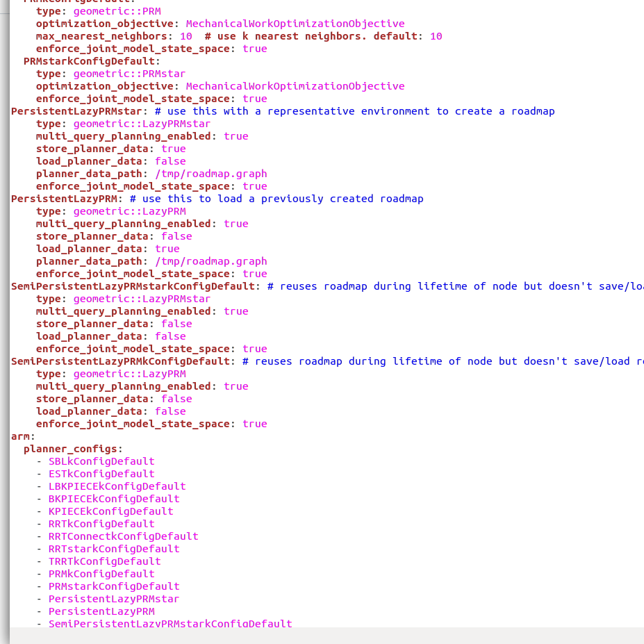Click the PRMstarkConfigDefault list item
Screen dimensions: 644x644
point(113,586)
